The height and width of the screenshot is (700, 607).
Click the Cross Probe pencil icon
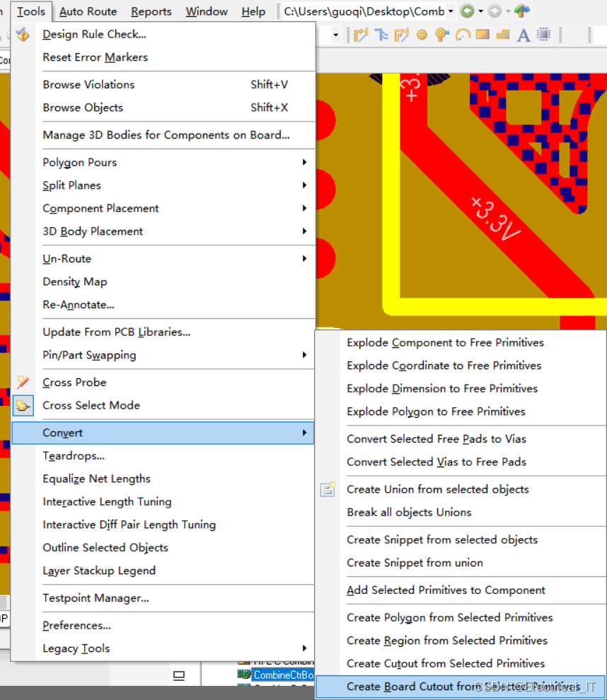23,382
